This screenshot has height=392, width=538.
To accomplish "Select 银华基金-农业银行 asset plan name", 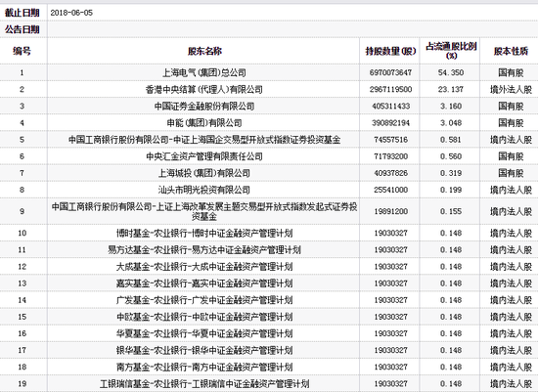I will 204,351.
